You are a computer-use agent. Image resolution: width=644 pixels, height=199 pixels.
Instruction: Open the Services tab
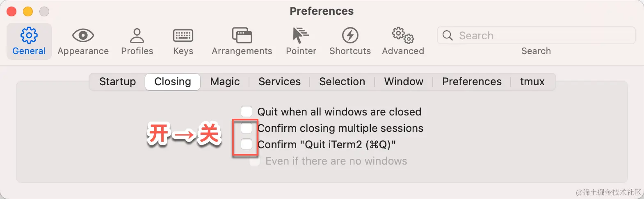(x=279, y=81)
